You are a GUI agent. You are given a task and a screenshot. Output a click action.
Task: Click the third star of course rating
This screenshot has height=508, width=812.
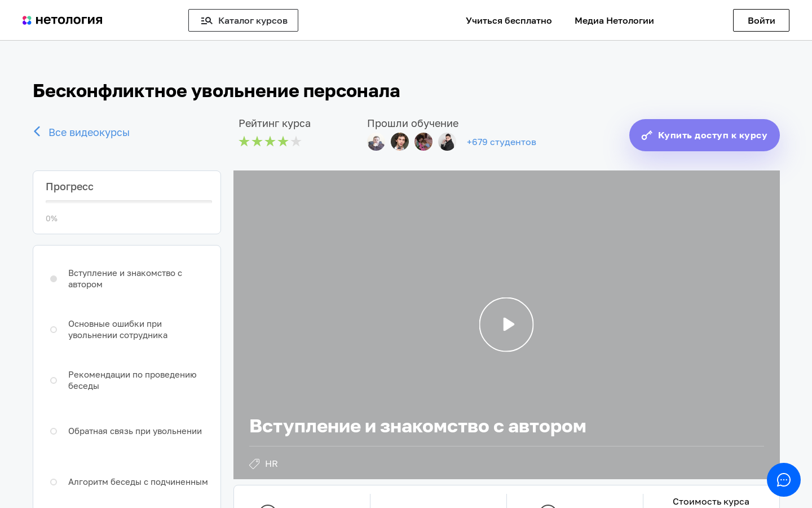pos(270,142)
